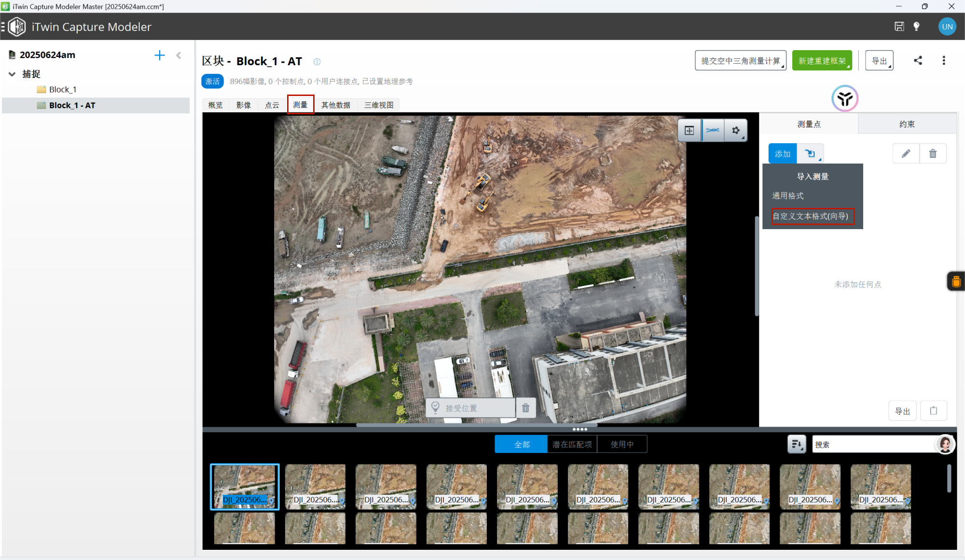Viewport: 965px width, 560px height.
Task: Switch to the 影像 tab
Action: pyautogui.click(x=243, y=105)
